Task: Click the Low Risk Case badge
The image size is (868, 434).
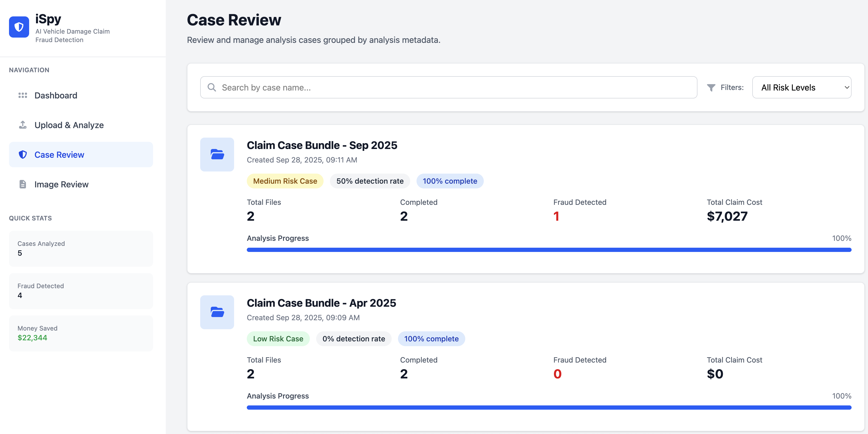Action: [x=278, y=339]
